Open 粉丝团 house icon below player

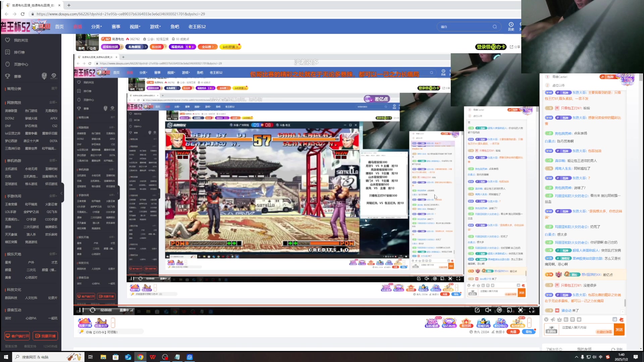coord(466,323)
